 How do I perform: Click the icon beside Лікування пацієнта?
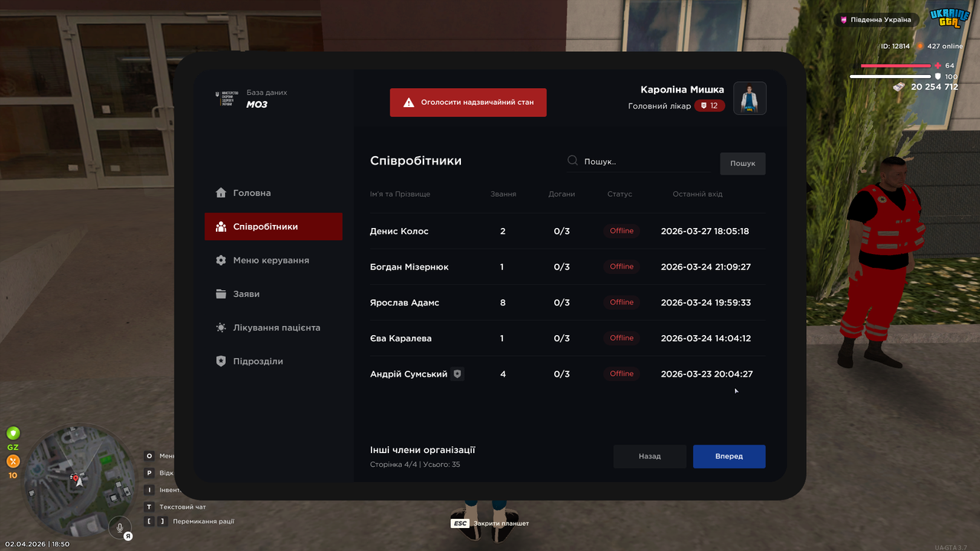click(x=221, y=328)
